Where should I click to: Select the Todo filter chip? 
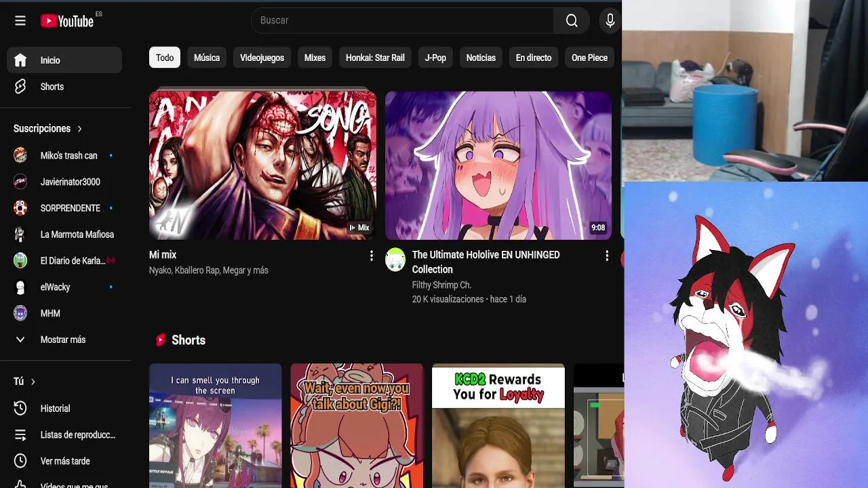coord(165,58)
